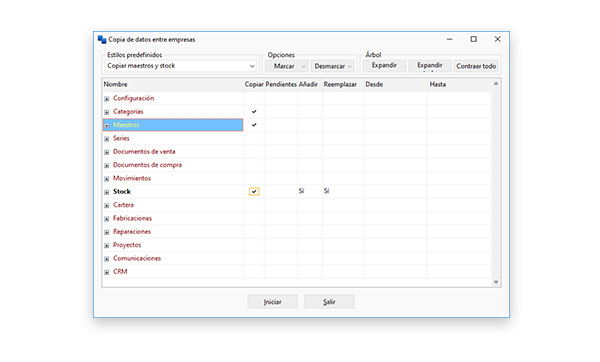The height and width of the screenshot is (362, 600).
Task: Click the list scrollbar down arrow
Action: click(496, 282)
